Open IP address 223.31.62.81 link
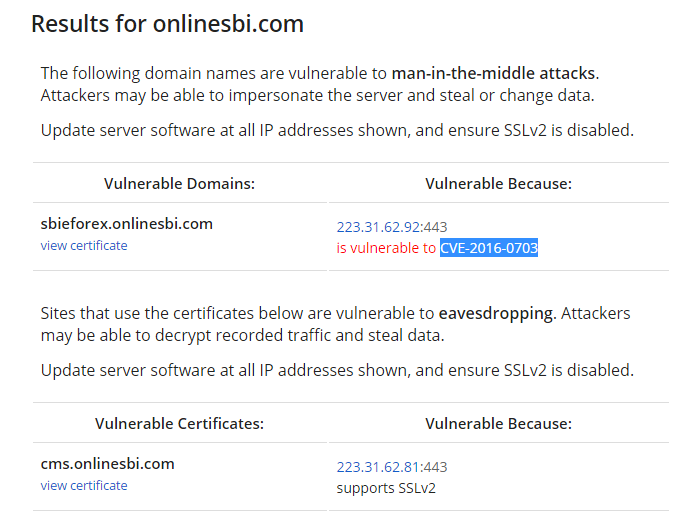 pyautogui.click(x=379, y=467)
